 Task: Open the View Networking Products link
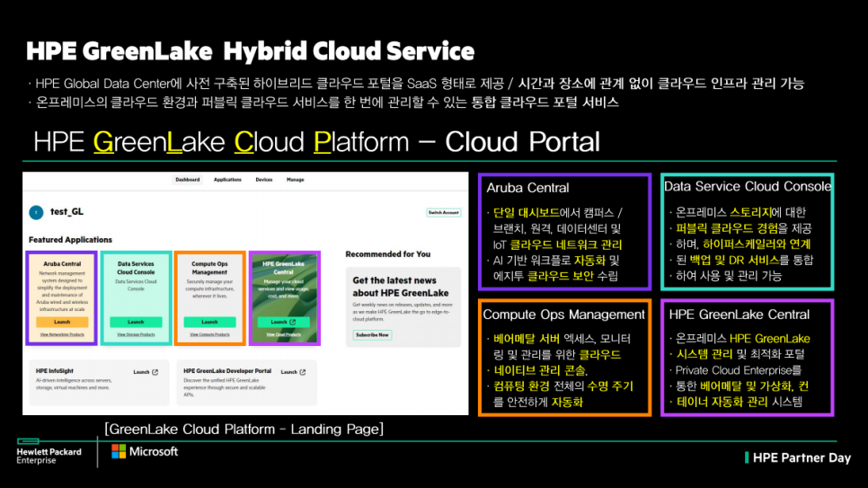pyautogui.click(x=62, y=334)
